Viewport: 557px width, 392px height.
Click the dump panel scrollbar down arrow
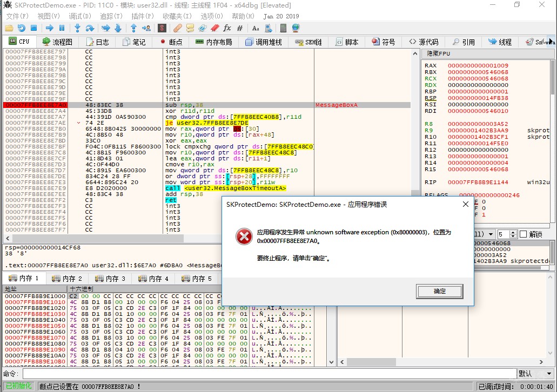click(331, 362)
